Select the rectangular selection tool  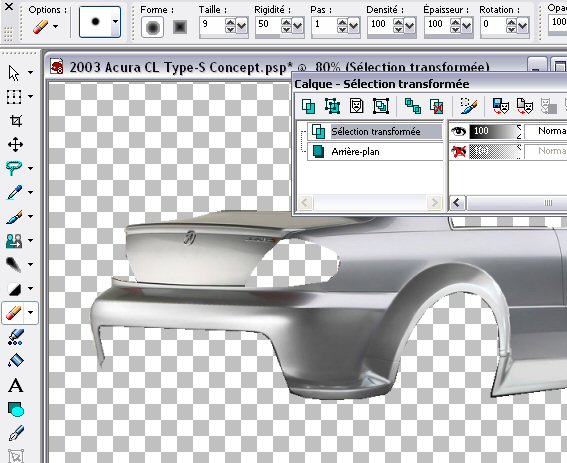click(x=14, y=97)
